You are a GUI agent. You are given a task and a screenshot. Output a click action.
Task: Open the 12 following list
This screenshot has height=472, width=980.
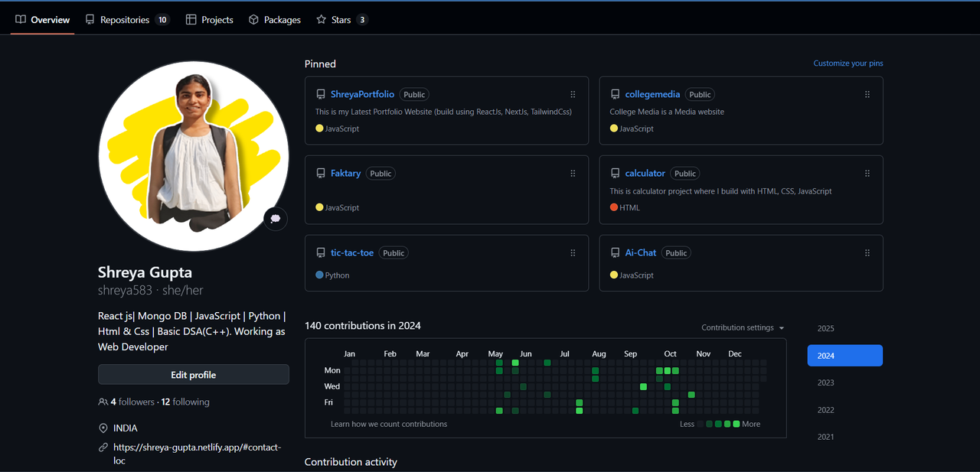click(x=185, y=402)
